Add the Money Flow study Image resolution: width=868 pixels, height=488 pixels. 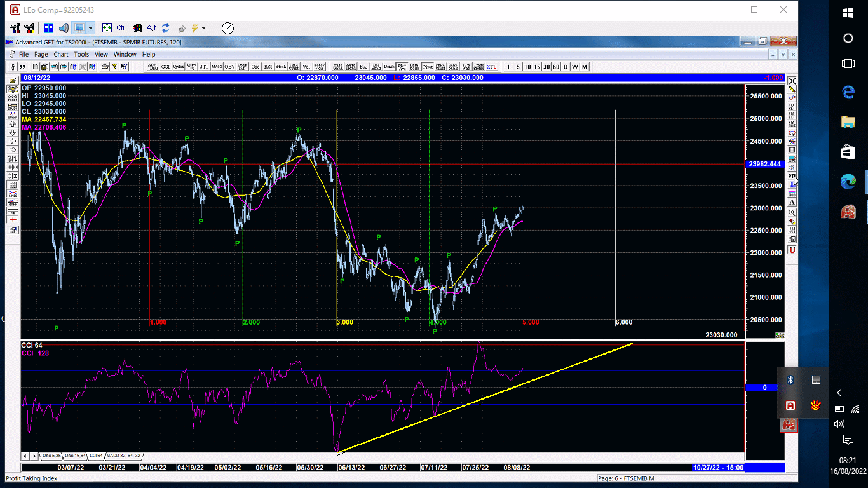click(x=319, y=66)
